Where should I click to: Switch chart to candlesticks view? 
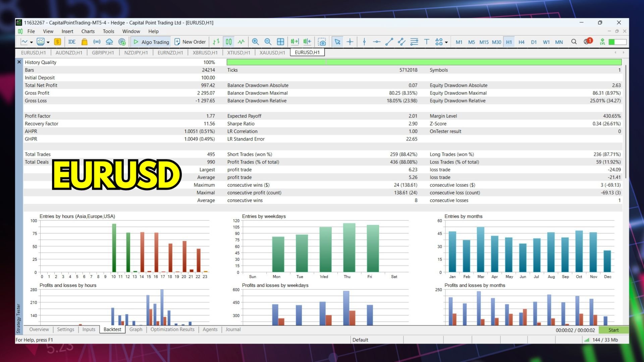pos(229,42)
